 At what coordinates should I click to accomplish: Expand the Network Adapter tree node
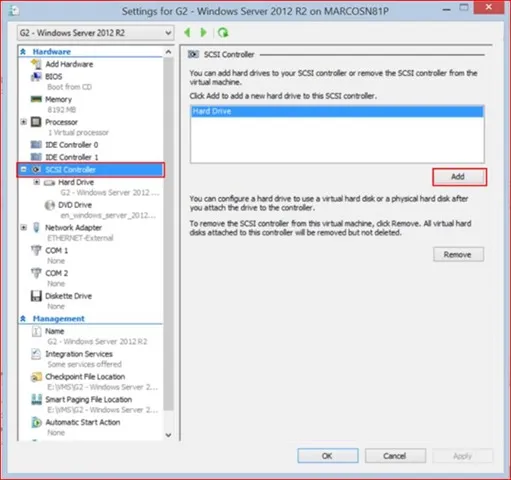23,227
